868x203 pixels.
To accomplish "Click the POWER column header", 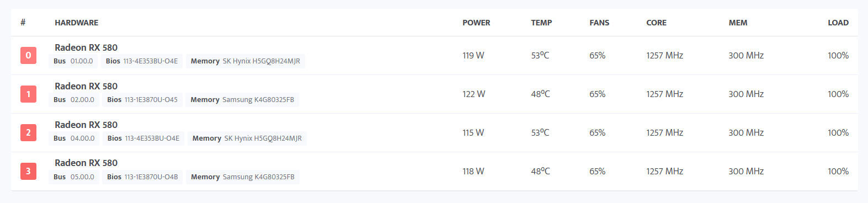I will (x=476, y=23).
